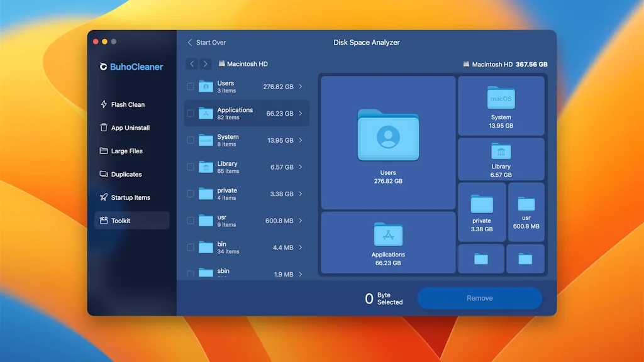Check the Users folder checkbox
Image resolution: width=644 pixels, height=362 pixels.
point(190,86)
